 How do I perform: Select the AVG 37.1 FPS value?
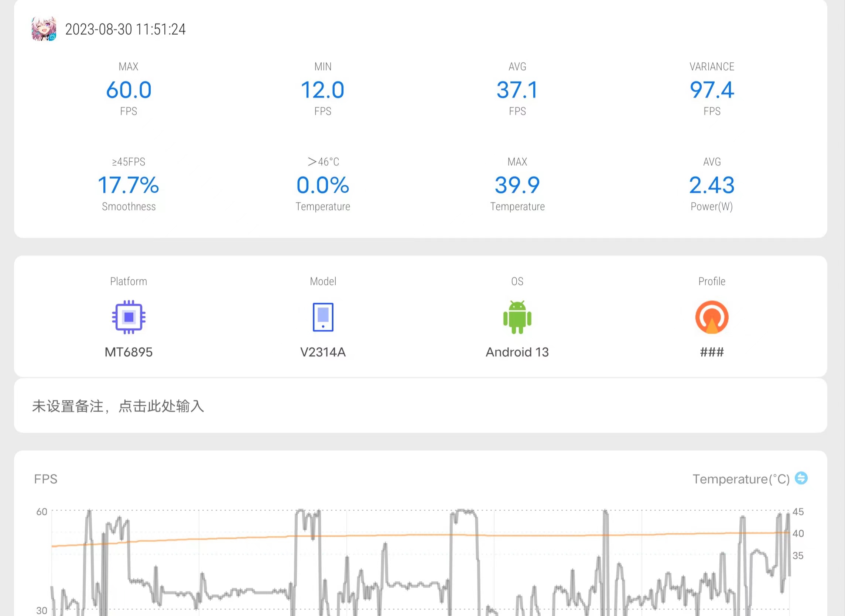click(517, 90)
